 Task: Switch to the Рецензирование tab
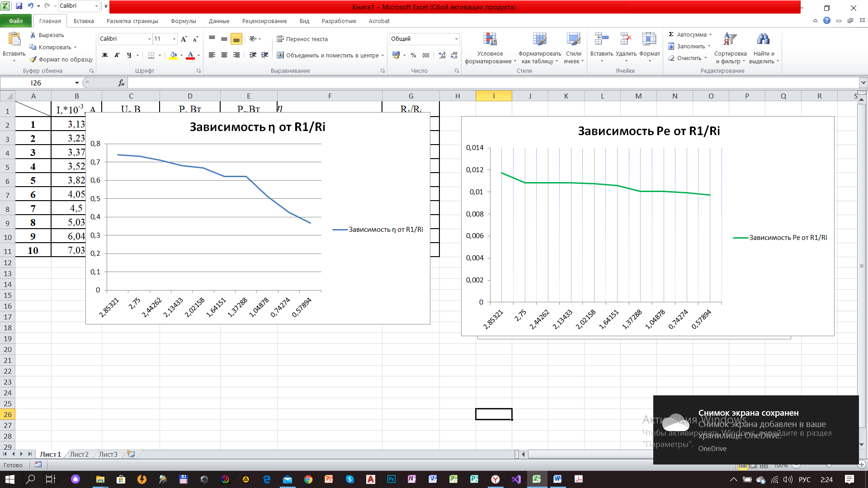coord(264,21)
